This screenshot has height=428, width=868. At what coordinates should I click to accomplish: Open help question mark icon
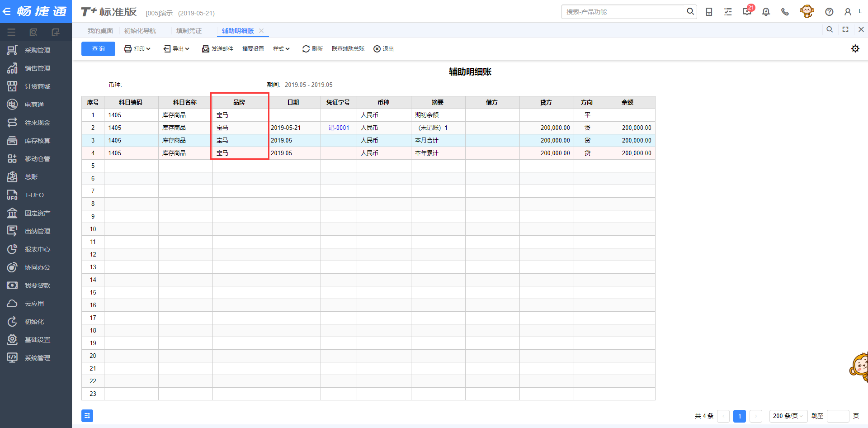click(x=829, y=12)
